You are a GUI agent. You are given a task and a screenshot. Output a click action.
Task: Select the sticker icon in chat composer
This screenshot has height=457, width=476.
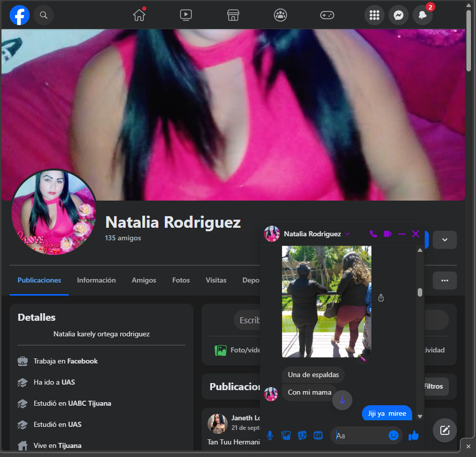[302, 435]
